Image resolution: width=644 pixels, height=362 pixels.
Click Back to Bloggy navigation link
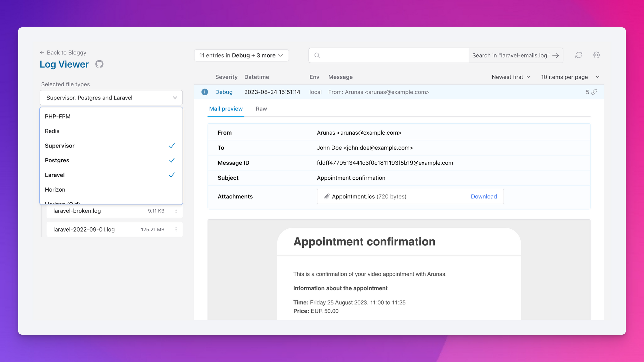63,52
